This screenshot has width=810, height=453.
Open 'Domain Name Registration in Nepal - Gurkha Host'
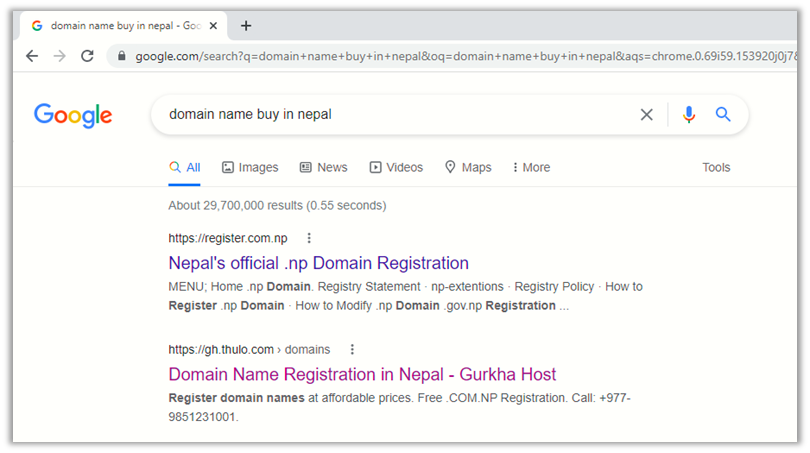click(362, 374)
